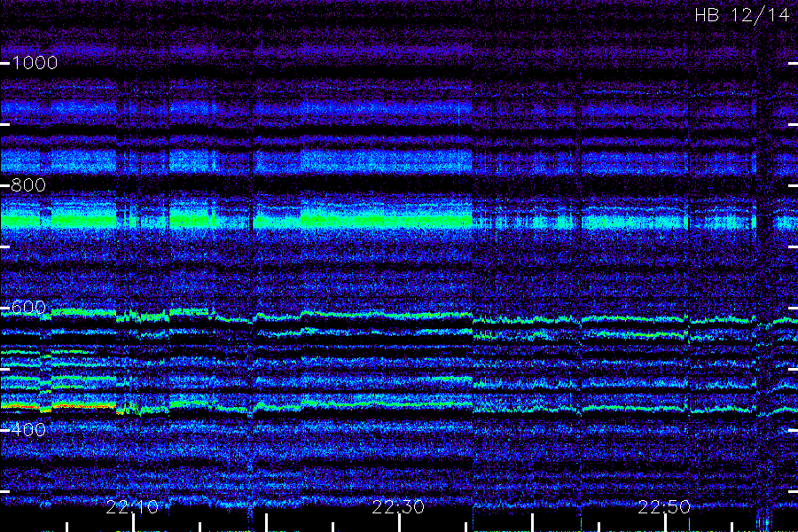The width and height of the screenshot is (798, 532).
Task: Click the 400 frequency axis label
Action: click(28, 430)
